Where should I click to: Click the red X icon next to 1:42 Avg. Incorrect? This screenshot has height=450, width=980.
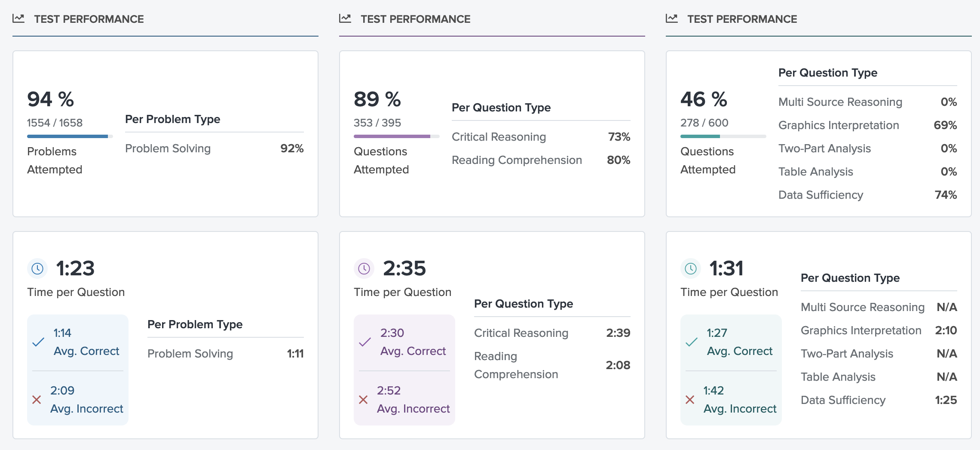tap(690, 400)
